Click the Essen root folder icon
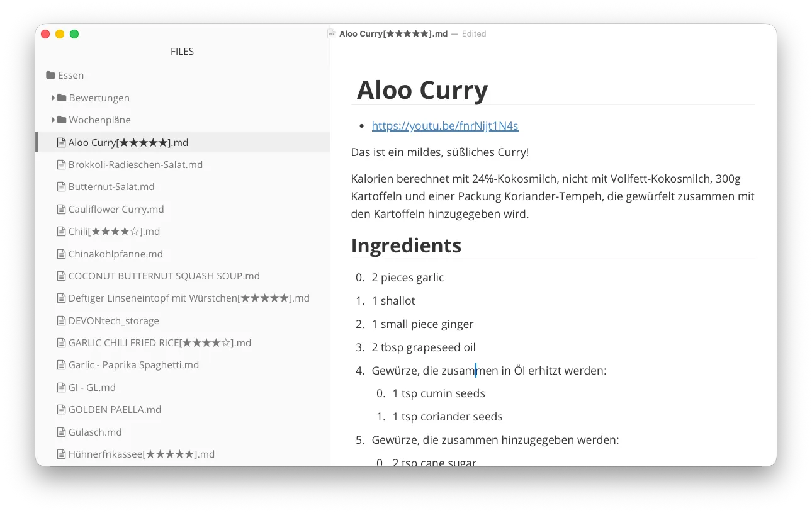812x513 pixels. click(x=50, y=76)
